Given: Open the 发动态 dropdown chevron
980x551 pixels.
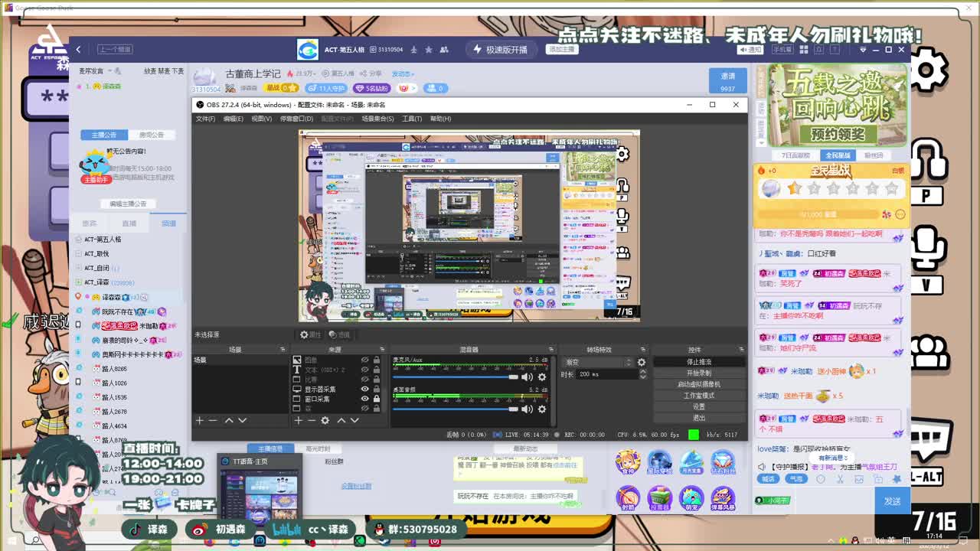Looking at the screenshot, I should coord(413,73).
